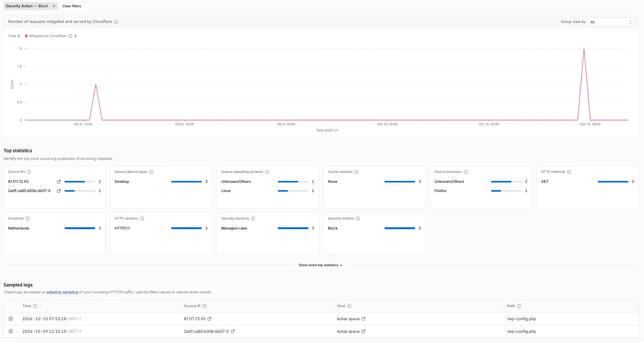Select GET in the HTTP methods card
Image resolution: width=644 pixels, height=342 pixels.
click(545, 182)
